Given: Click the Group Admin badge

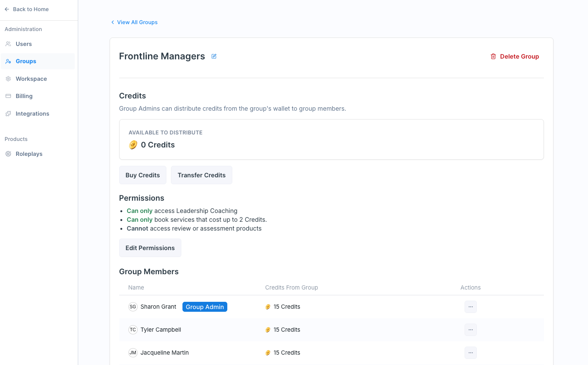Looking at the screenshot, I should [205, 307].
